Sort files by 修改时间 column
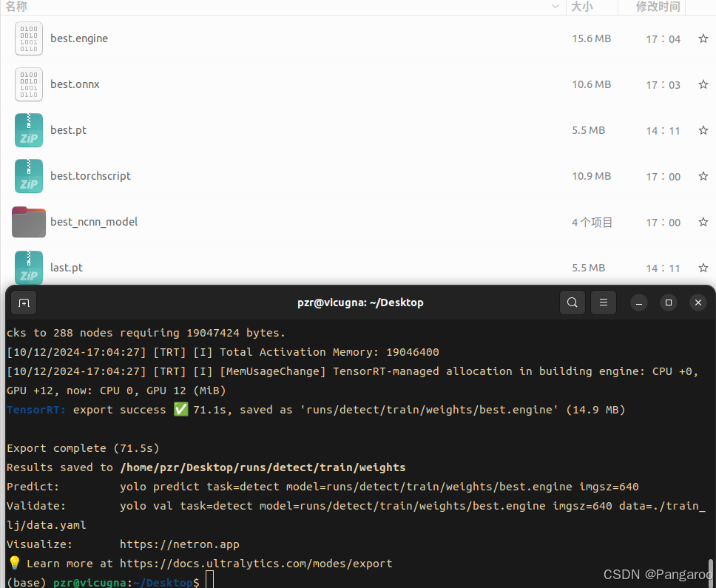This screenshot has height=588, width=716. [652, 7]
